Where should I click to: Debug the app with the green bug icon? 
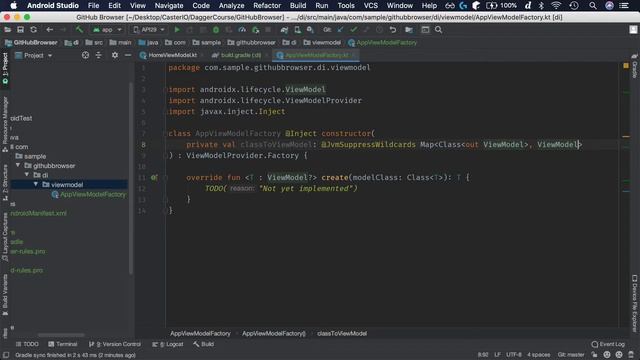(216, 30)
